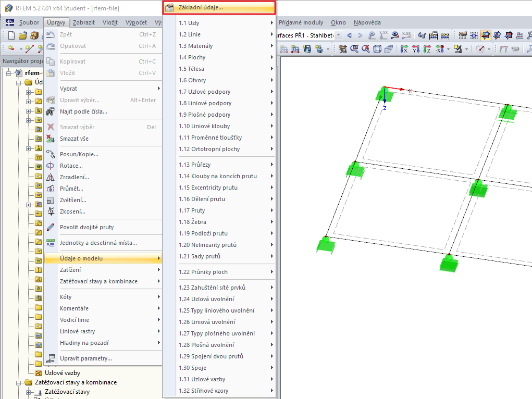The height and width of the screenshot is (399, 532).
Task: Set view along Z axis
Action: (x=427, y=49)
